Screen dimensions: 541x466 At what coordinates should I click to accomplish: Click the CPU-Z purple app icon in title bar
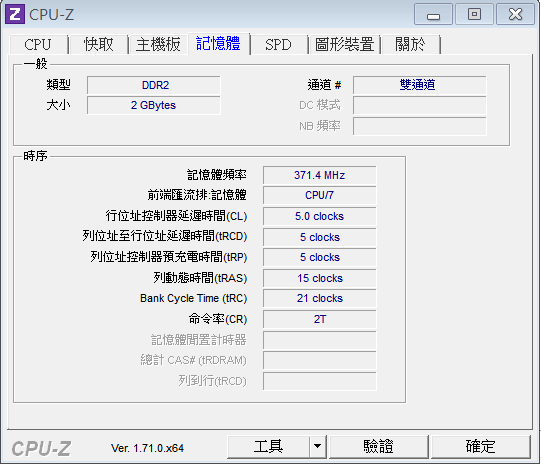coord(14,14)
